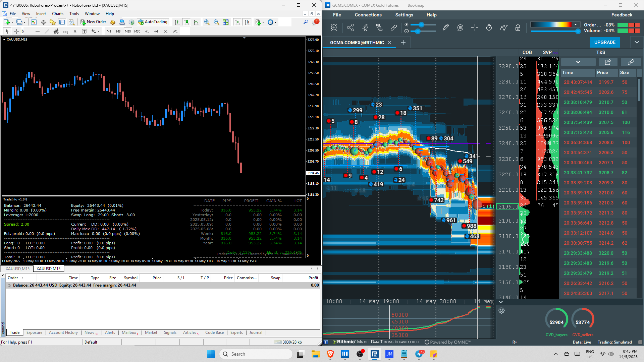Toggle Bookmap lock icon
The image size is (644, 362).
pos(518,28)
